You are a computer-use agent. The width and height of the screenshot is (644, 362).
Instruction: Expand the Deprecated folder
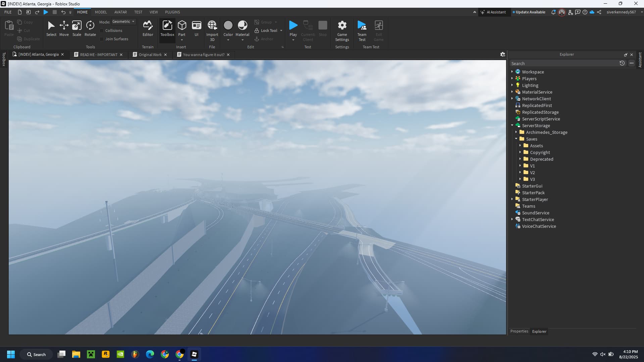tap(520, 159)
